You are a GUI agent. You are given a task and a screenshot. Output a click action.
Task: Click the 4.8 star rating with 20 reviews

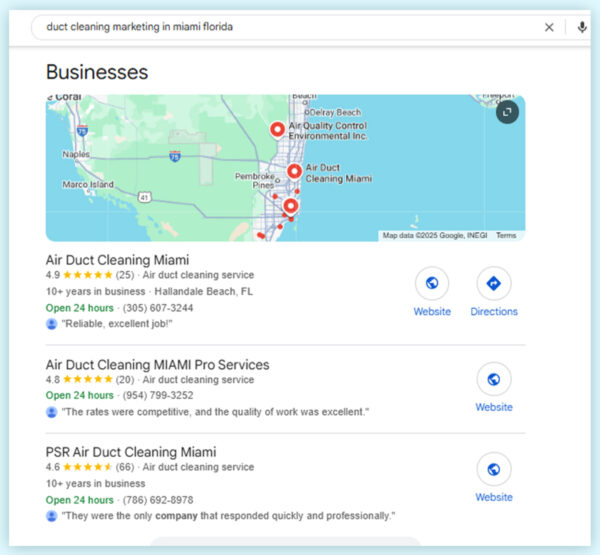(90, 379)
